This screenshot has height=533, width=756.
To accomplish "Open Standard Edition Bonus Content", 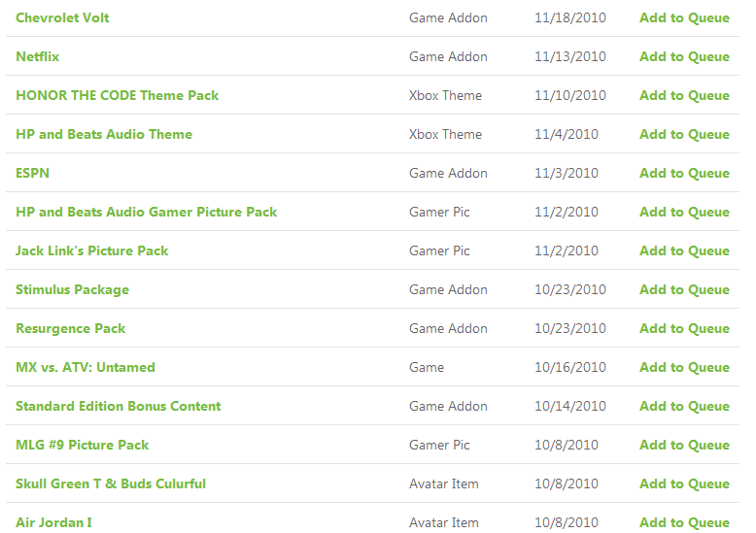I will coord(119,406).
